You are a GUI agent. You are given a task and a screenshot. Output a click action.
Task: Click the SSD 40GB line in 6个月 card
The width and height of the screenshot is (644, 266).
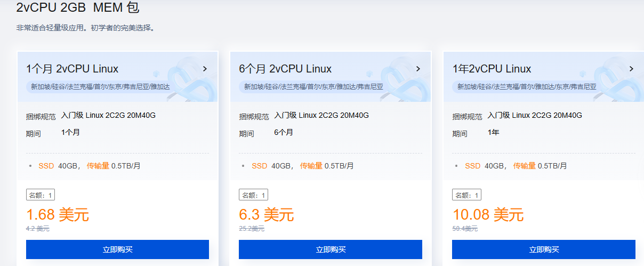pos(303,166)
